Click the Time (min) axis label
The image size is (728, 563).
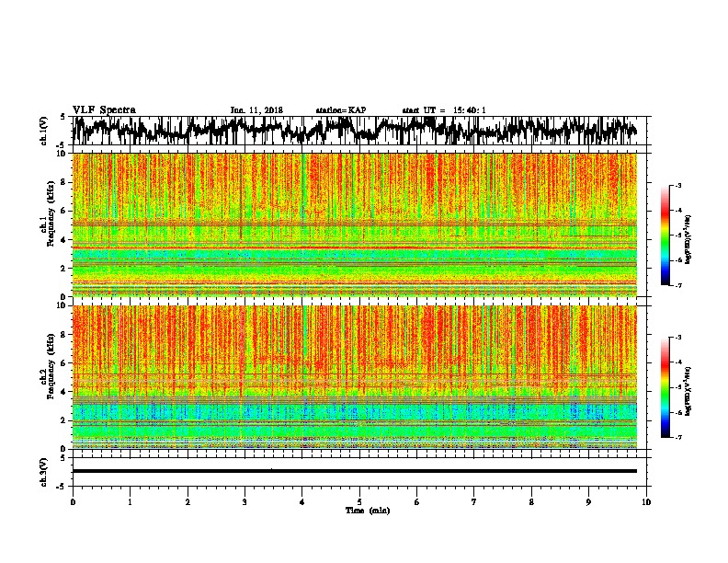pos(368,511)
